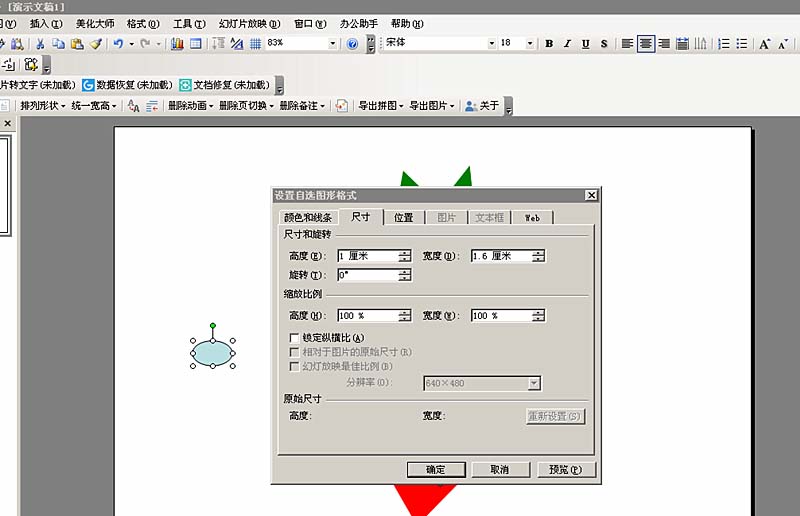Image resolution: width=800 pixels, height=516 pixels.
Task: Close the format autoshape dialog
Action: point(591,195)
